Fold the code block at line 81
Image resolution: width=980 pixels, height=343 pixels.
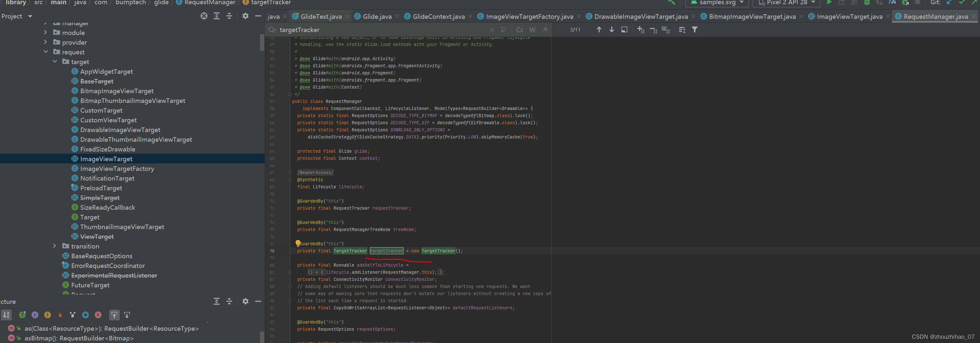point(290,272)
